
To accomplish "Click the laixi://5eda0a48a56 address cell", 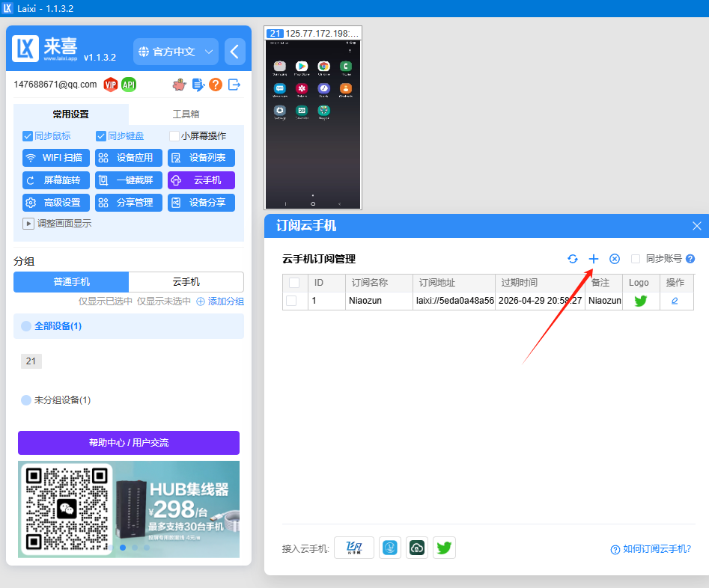I will tap(454, 301).
